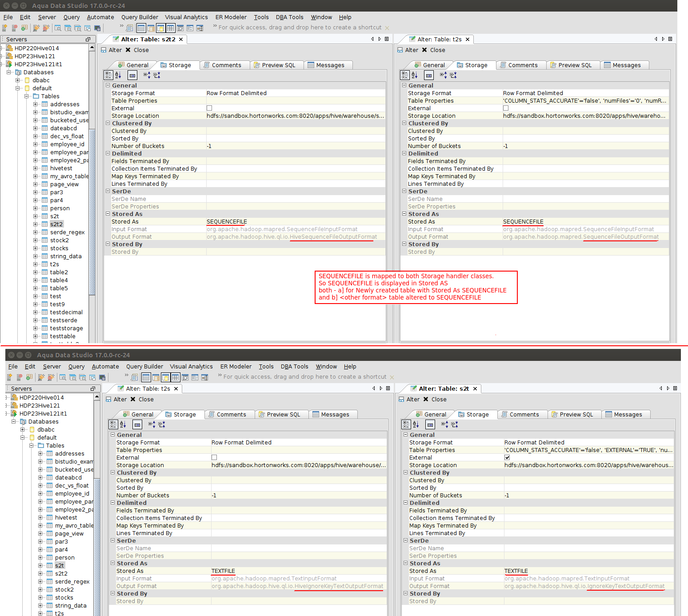Click the tab list icon above s2t panel
This screenshot has height=616, width=688.
675,388
